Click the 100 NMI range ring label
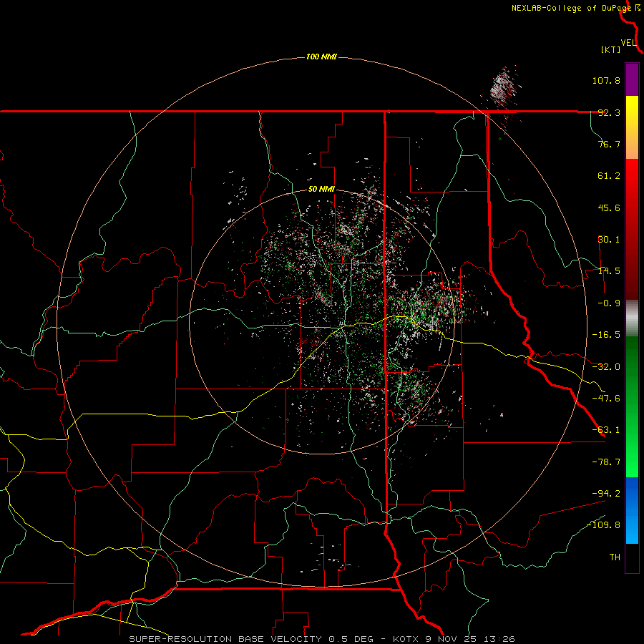Image resolution: width=644 pixels, height=644 pixels. point(321,57)
